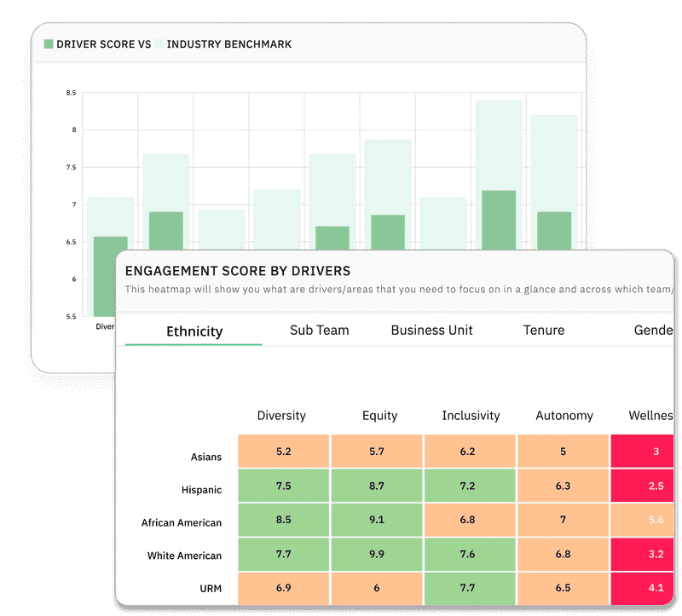Screen dimensions: 682x616
Task: Switch to the Tenure tab
Action: click(x=544, y=331)
